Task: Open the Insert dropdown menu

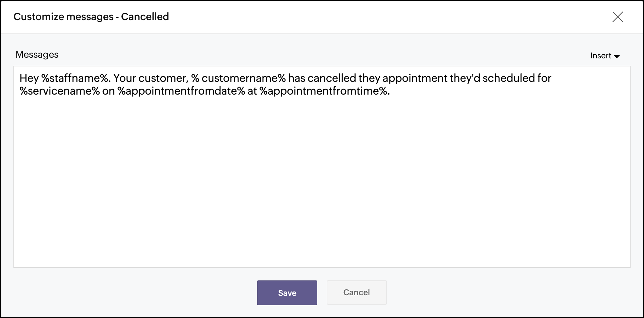Action: [601, 56]
